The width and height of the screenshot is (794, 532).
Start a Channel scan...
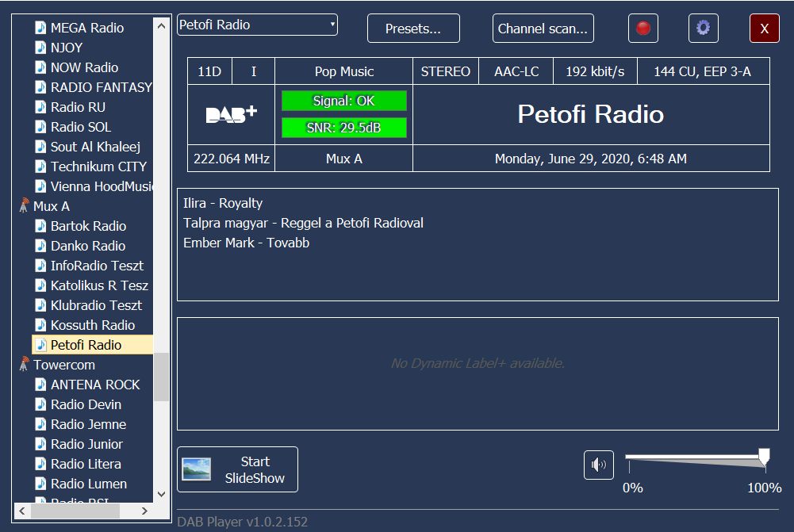(x=543, y=29)
